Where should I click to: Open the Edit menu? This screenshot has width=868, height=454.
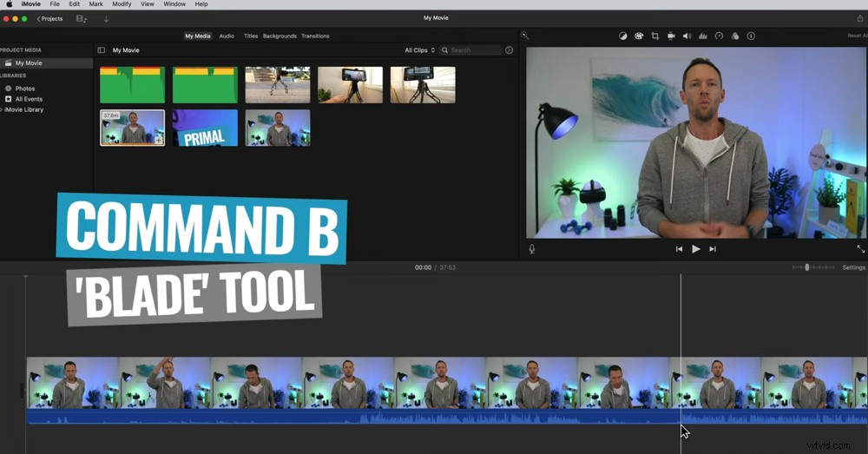pyautogui.click(x=74, y=3)
